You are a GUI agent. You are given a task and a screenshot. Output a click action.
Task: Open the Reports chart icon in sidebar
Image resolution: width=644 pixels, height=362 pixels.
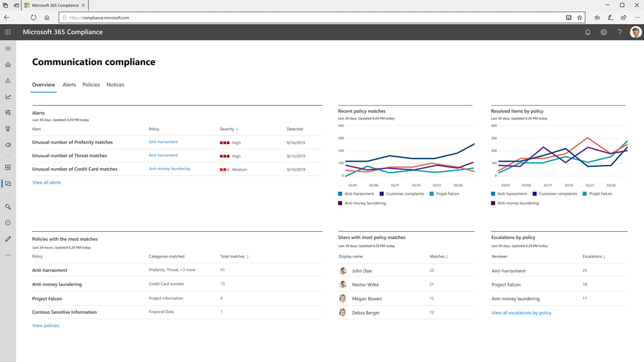point(8,97)
